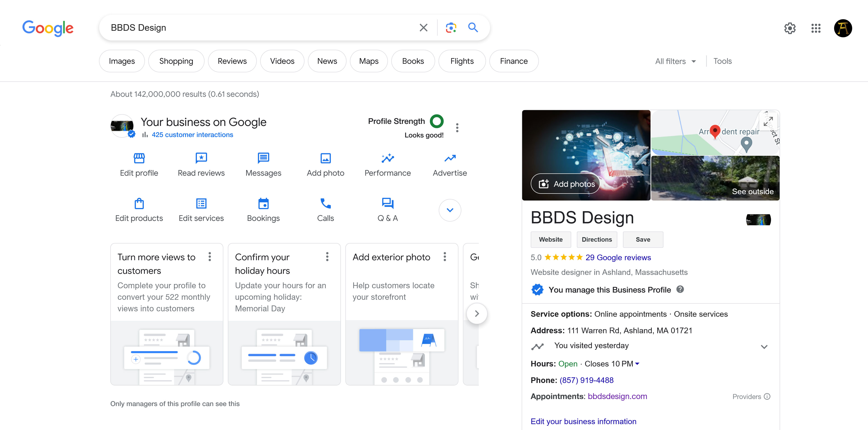The image size is (868, 430).
Task: Open Read reviews
Action: click(201, 165)
